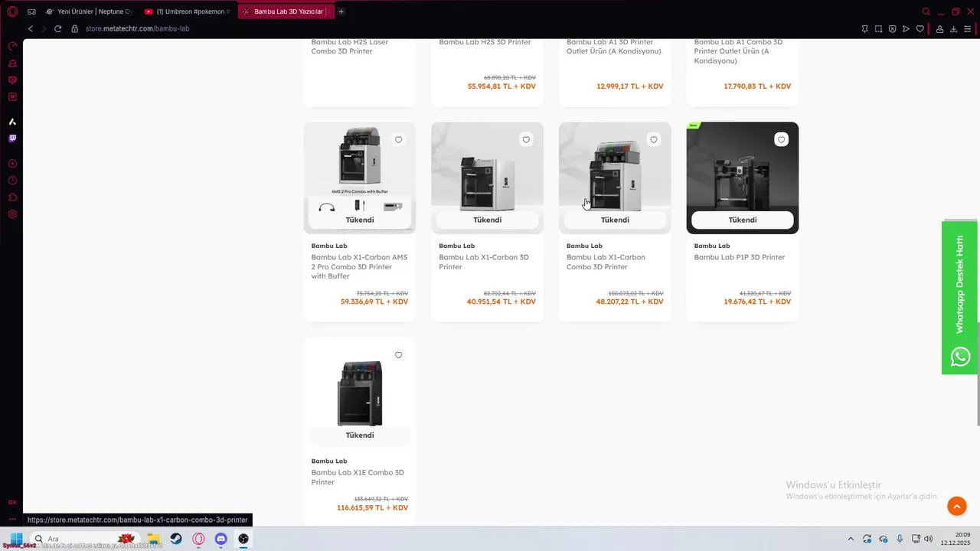Click the page vertical scrollbar thumb
980x551 pixels.
coord(978,373)
